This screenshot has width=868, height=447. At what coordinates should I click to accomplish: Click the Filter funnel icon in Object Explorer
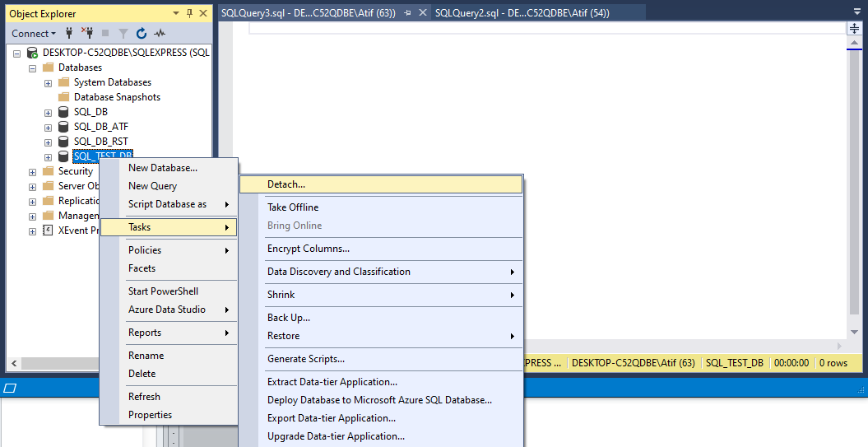[123, 33]
